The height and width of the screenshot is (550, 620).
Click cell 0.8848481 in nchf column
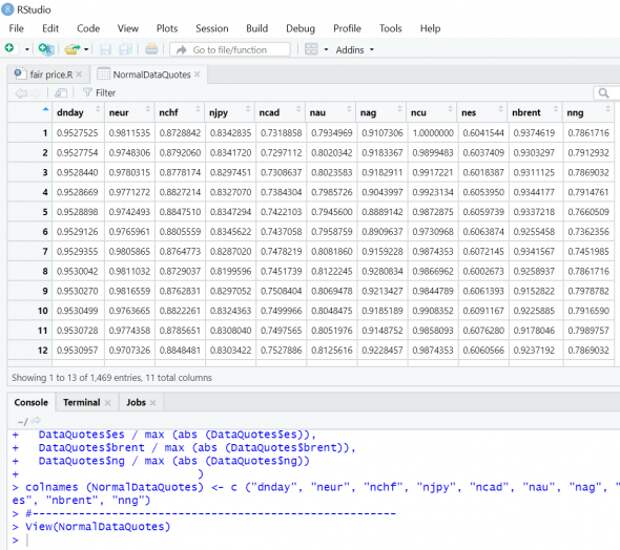(180, 350)
